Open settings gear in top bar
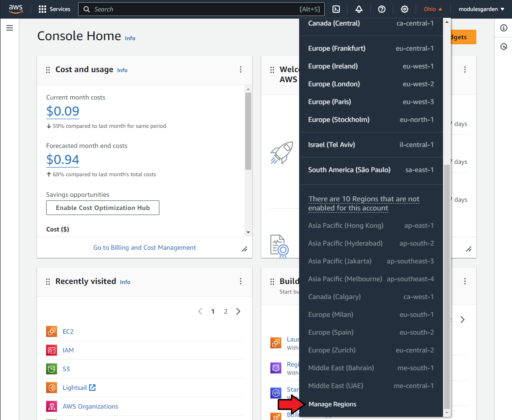512x420 pixels. coord(405,9)
